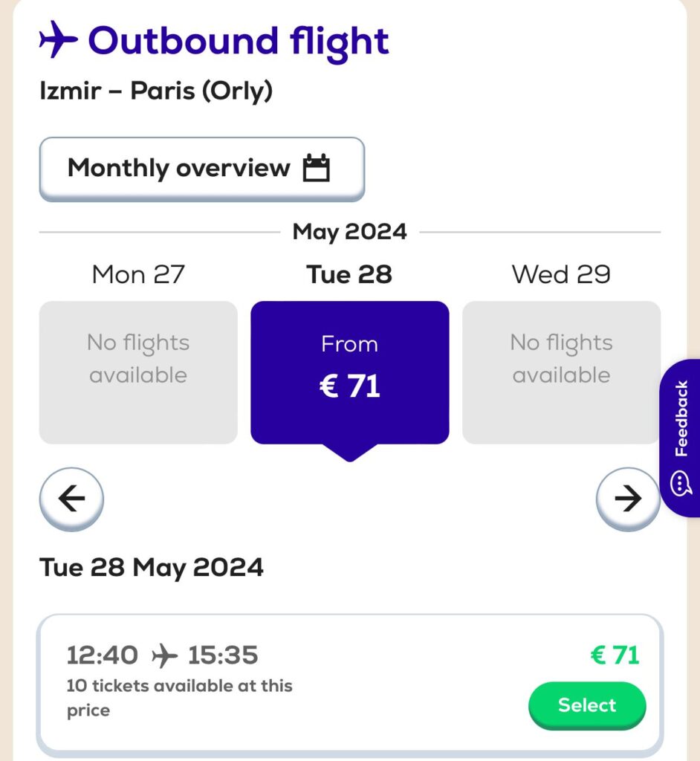Screen dimensions: 700x761
Task: Click the Outbound flight heading
Action: (239, 42)
